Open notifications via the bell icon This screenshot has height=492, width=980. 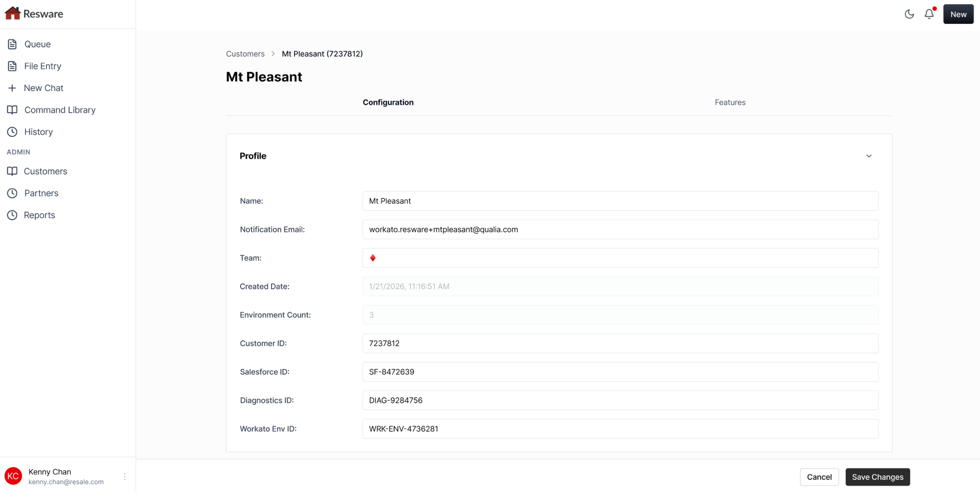pyautogui.click(x=929, y=14)
